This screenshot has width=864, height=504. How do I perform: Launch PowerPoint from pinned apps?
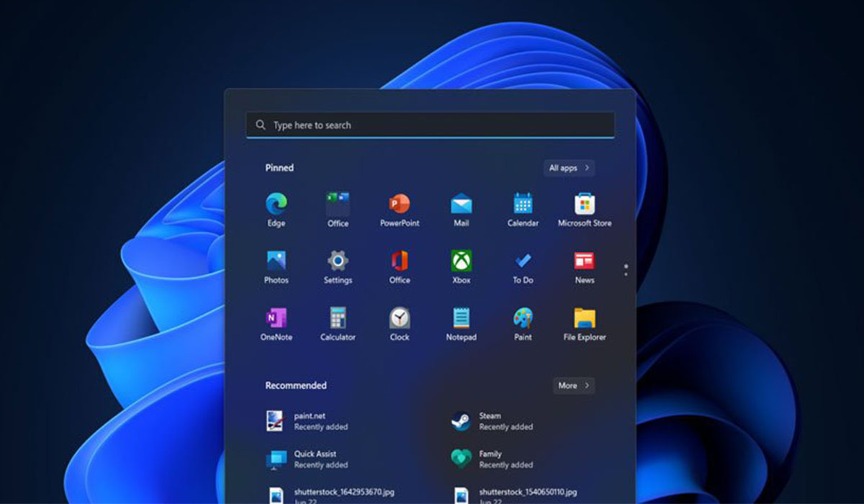pos(400,210)
